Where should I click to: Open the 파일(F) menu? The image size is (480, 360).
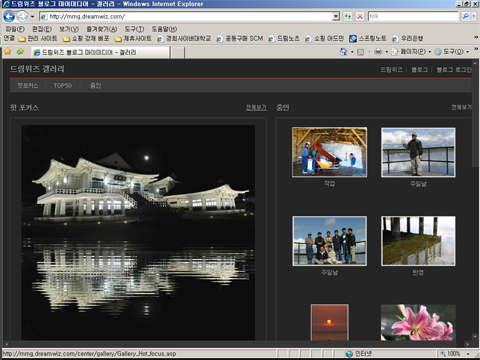[x=15, y=29]
